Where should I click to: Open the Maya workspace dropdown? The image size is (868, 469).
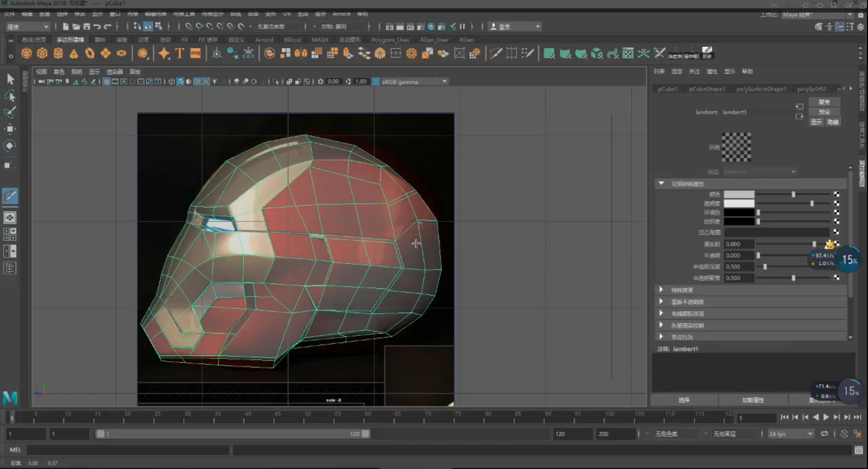click(817, 15)
